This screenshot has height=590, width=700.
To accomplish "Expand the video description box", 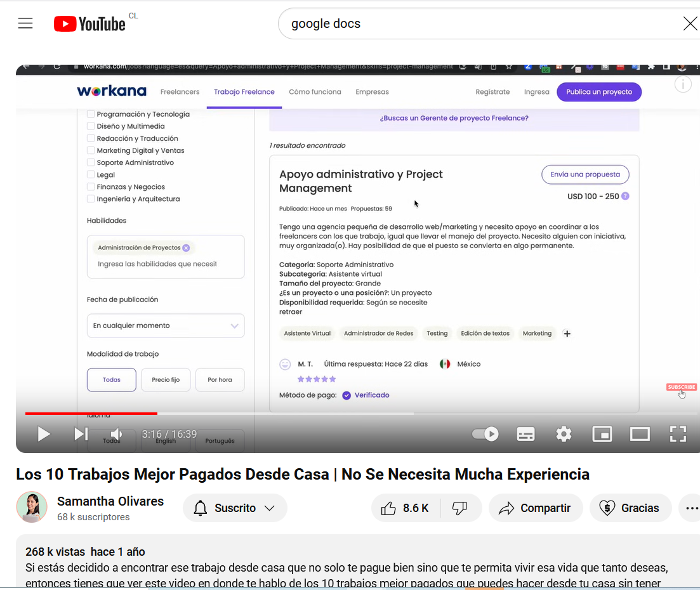I will click(357, 561).
